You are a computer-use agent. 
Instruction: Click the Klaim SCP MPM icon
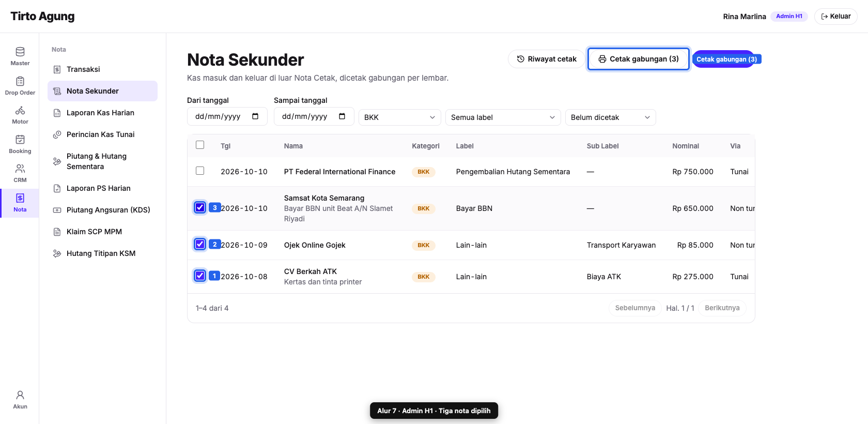tap(57, 232)
